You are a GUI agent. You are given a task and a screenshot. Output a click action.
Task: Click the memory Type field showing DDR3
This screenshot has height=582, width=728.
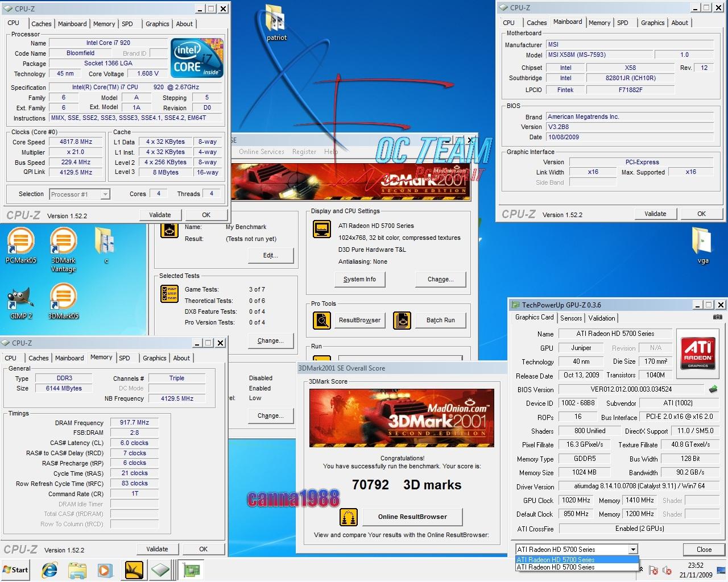[64, 378]
